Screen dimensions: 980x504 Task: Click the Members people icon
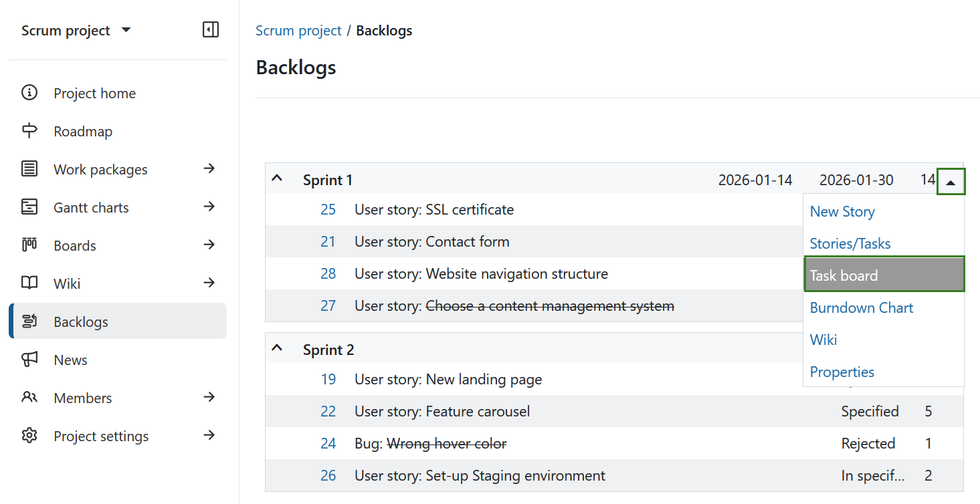tap(29, 398)
